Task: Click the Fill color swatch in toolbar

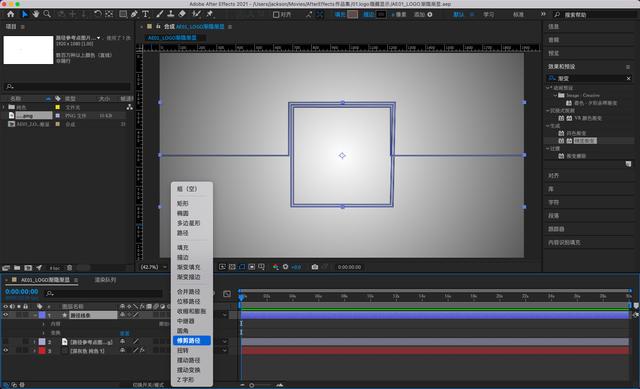Action: (x=353, y=15)
